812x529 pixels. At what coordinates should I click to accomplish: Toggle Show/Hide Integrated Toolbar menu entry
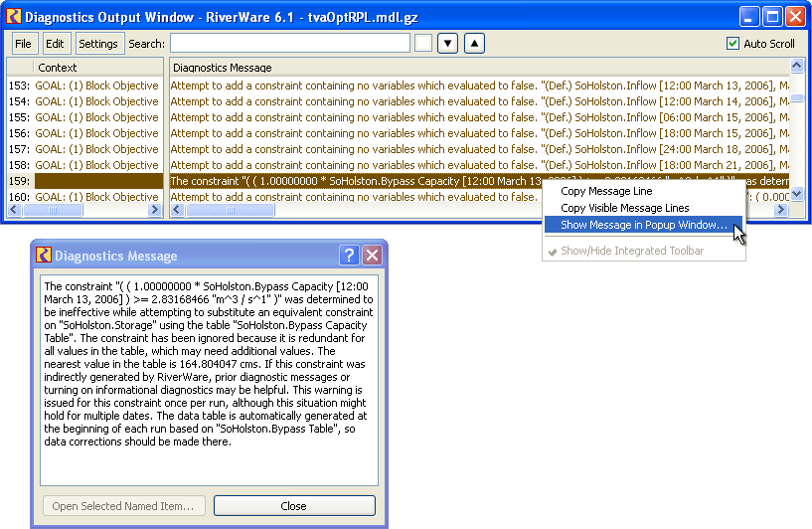(x=643, y=251)
